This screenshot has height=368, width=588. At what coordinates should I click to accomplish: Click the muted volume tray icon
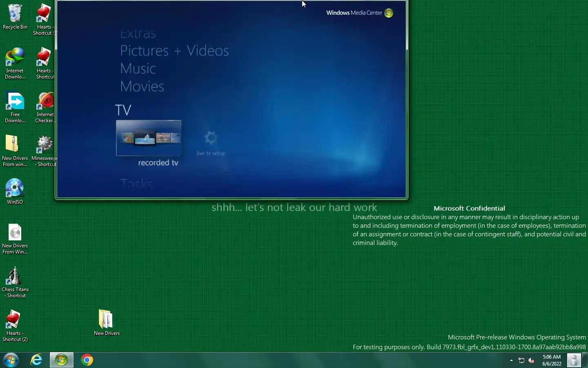[531, 361]
